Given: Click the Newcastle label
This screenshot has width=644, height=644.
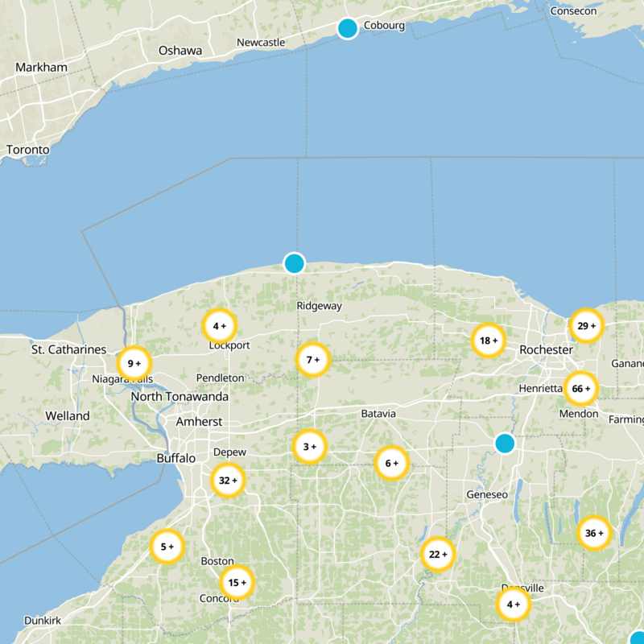Looking at the screenshot, I should pyautogui.click(x=261, y=43).
